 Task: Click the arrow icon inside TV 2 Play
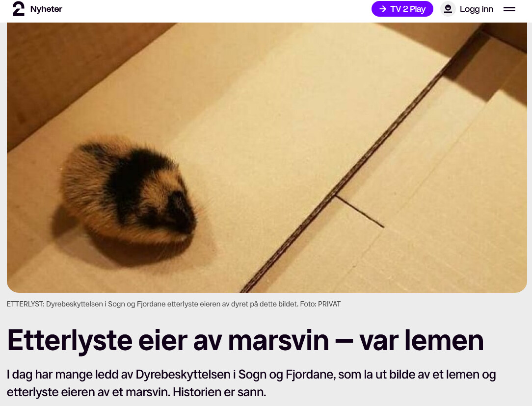click(383, 9)
